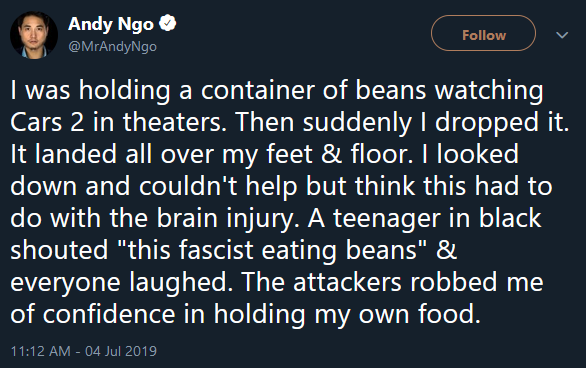The height and width of the screenshot is (368, 586).
Task: Click the word "confidence" in last line
Action: [x=109, y=314]
